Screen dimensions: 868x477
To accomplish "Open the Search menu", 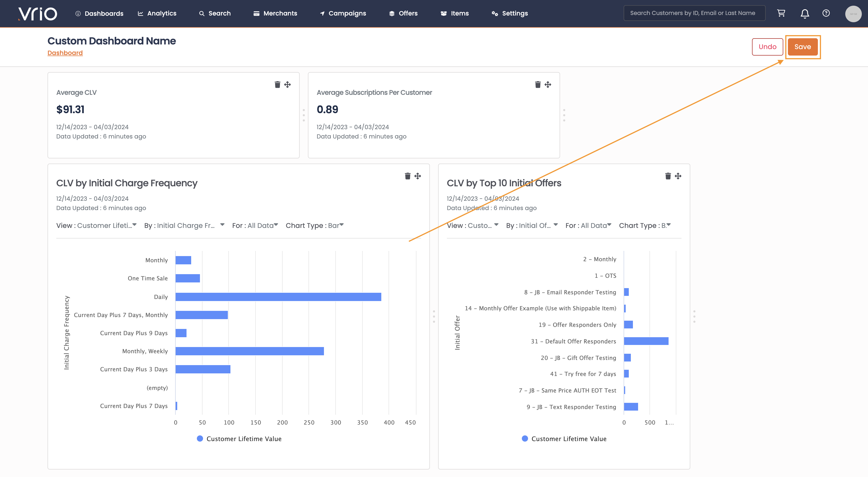I will [215, 13].
